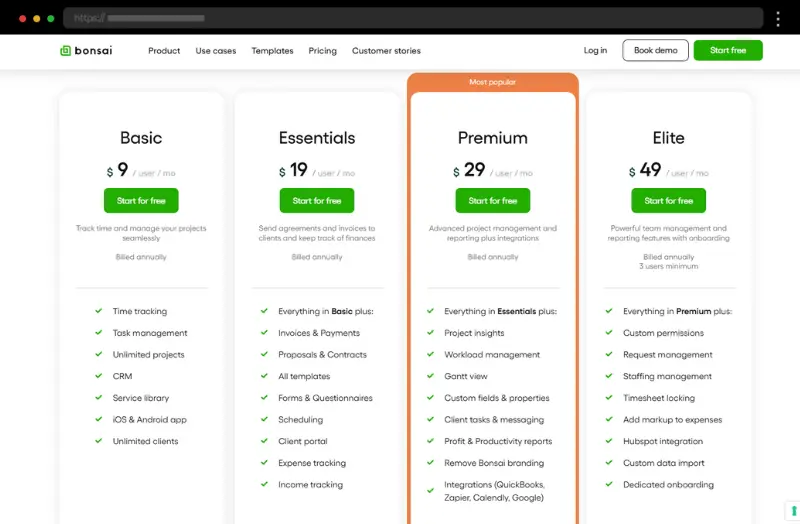Image resolution: width=800 pixels, height=524 pixels.
Task: Click the checkmark beside Time tracking
Action: click(98, 311)
